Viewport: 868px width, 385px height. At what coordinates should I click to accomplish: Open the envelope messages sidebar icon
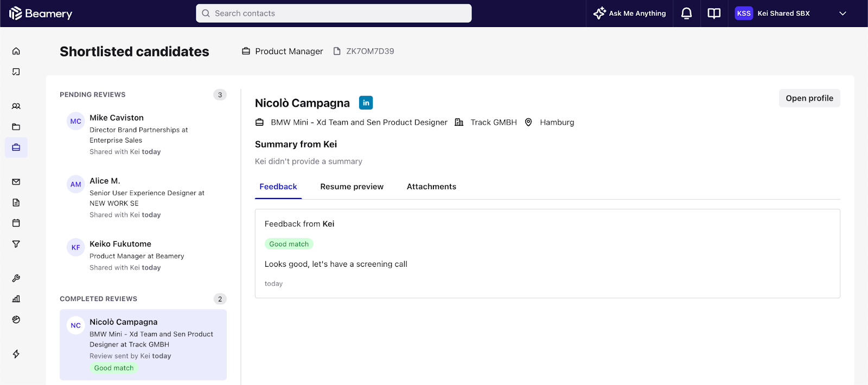[x=16, y=182]
